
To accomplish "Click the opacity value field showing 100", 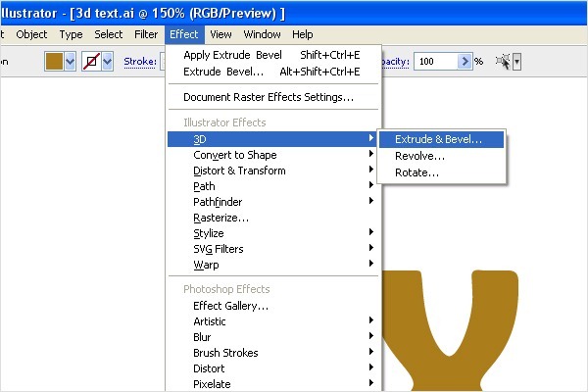I will click(435, 62).
